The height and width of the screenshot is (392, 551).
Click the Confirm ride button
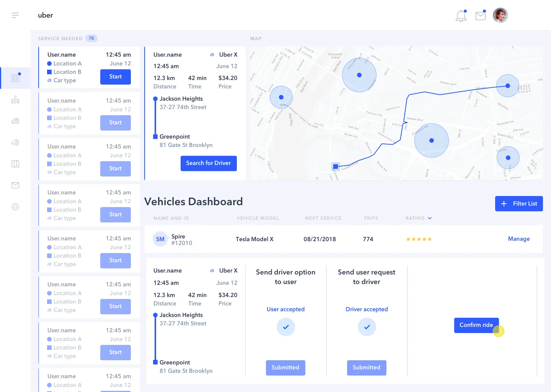476,325
